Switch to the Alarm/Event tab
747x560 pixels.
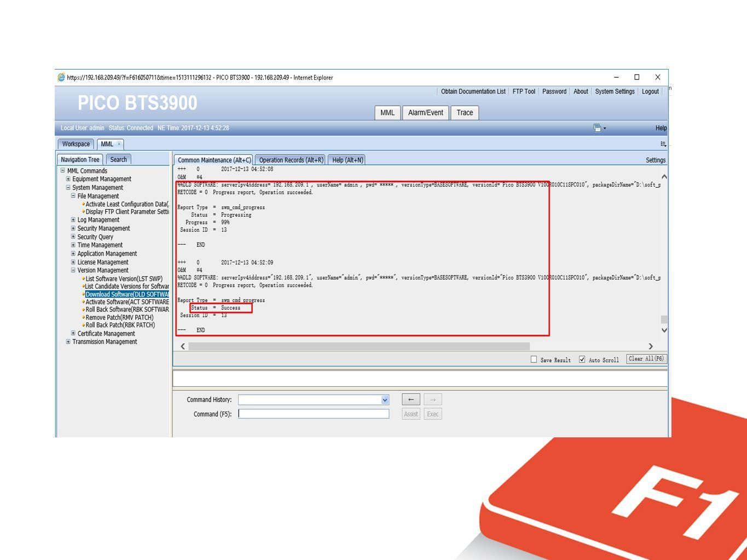pos(426,113)
